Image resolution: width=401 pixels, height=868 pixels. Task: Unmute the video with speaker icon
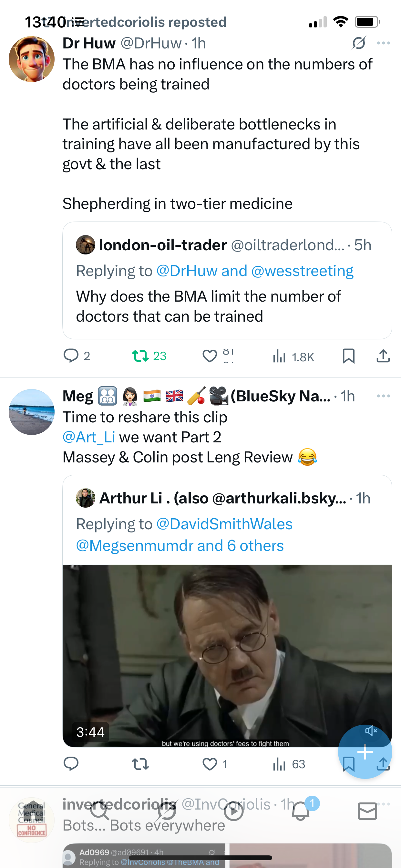pos(371,730)
